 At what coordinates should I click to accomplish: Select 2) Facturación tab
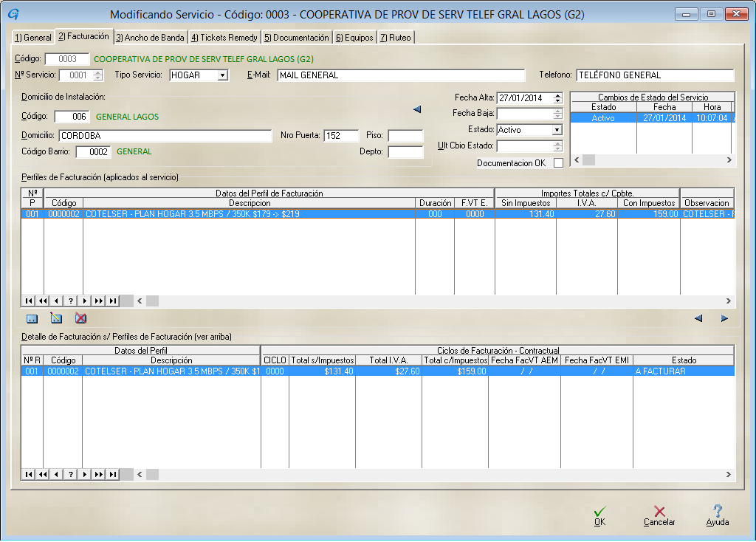tap(84, 37)
